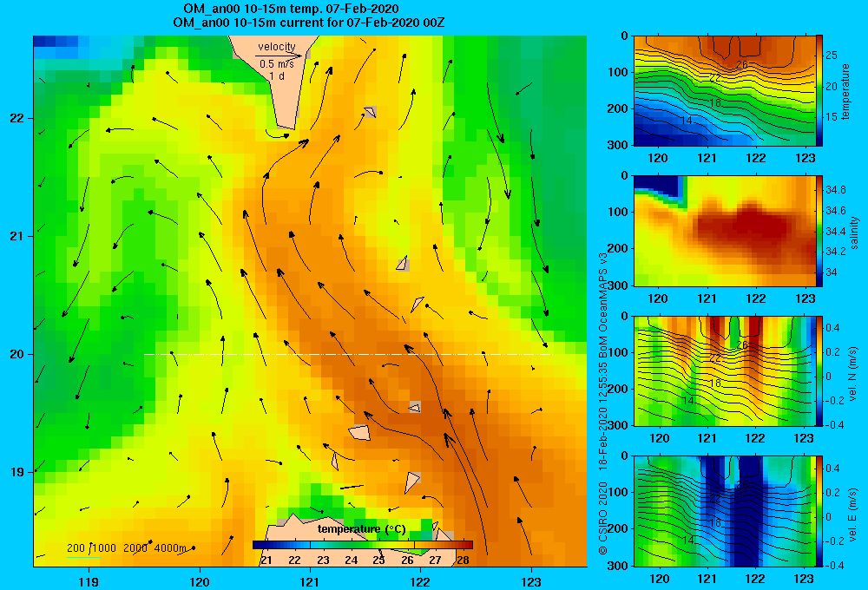Screen dimensions: 868x590
Task: Open the eastward velocity depth-section panel
Action: (x=724, y=511)
